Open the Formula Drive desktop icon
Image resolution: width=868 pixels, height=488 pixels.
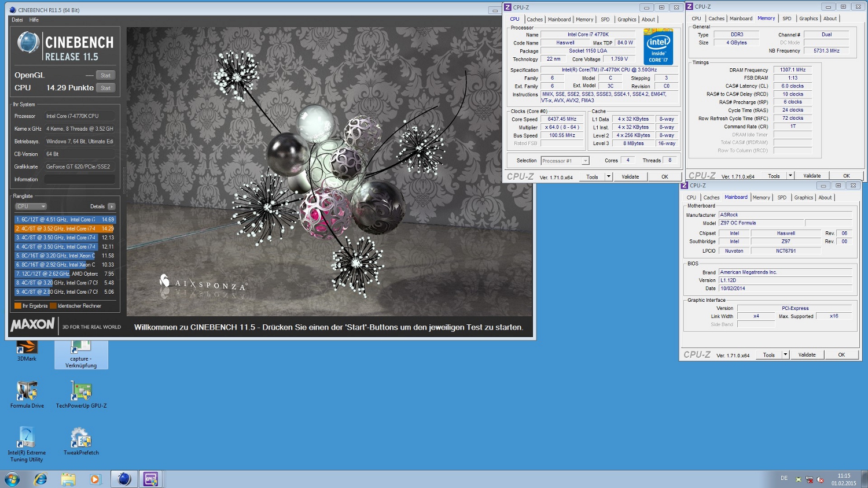pos(27,395)
